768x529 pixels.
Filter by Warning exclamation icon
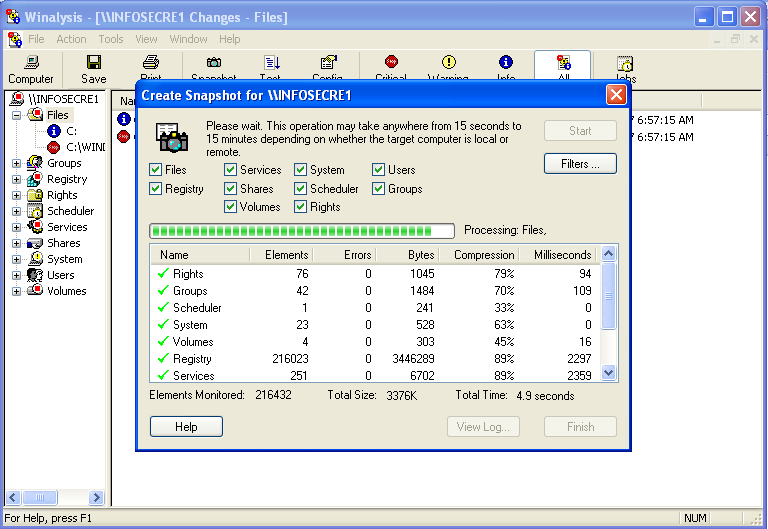click(449, 62)
